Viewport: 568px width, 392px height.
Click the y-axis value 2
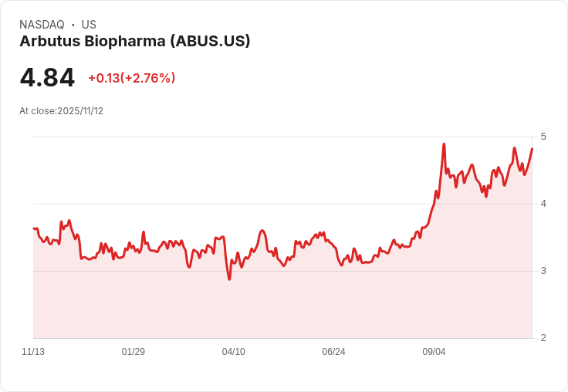pos(543,338)
